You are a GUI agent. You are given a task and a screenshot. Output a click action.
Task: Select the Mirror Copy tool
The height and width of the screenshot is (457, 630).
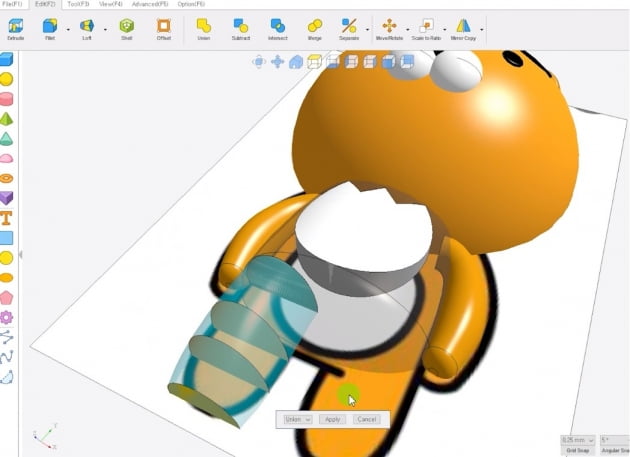click(x=463, y=29)
